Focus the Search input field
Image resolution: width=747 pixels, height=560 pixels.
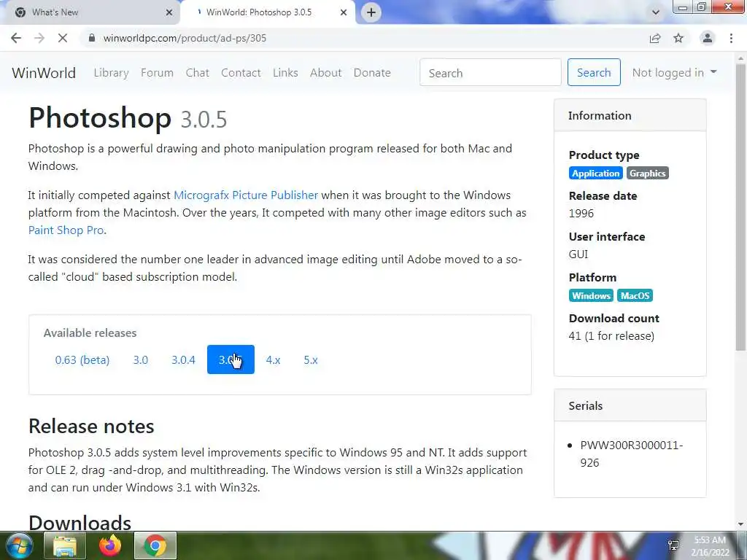point(490,72)
